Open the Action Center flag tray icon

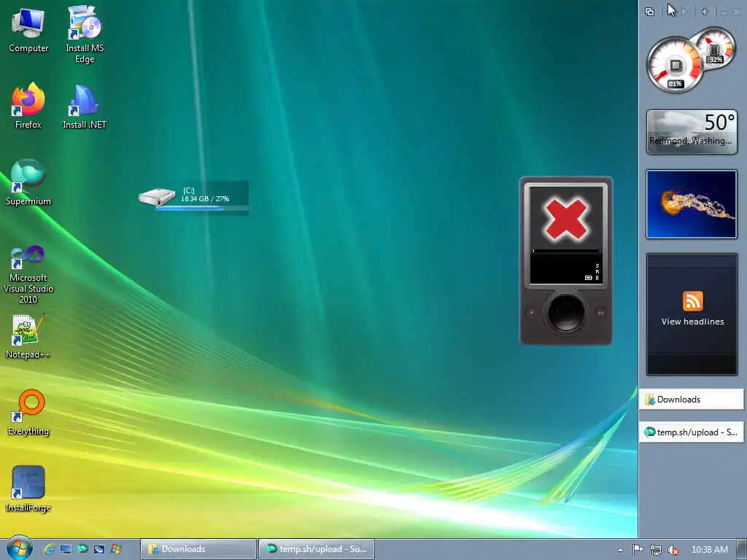[638, 550]
